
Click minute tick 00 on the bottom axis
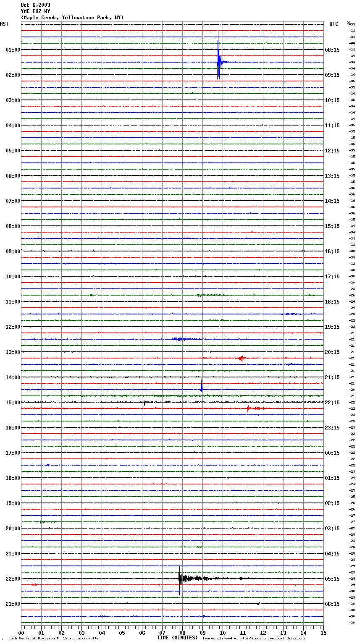[21, 633]
